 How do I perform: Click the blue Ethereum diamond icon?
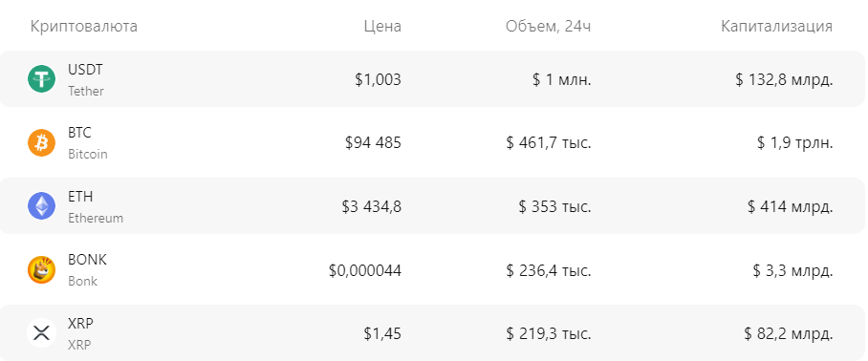click(x=41, y=206)
